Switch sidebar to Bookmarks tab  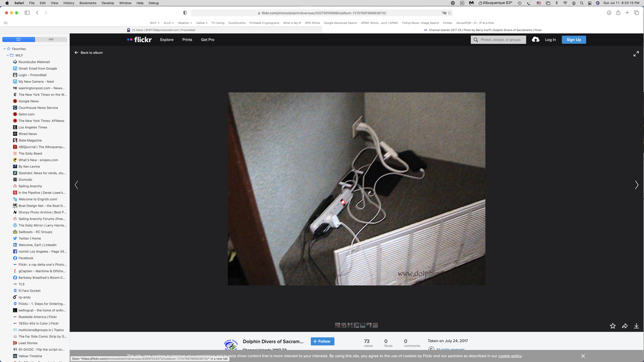[x=19, y=39]
